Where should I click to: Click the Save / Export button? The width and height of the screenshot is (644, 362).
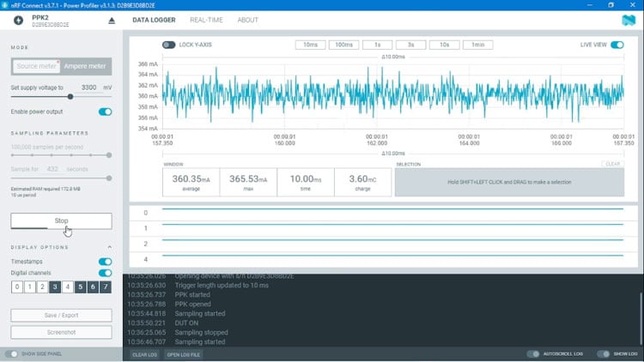[61, 315]
